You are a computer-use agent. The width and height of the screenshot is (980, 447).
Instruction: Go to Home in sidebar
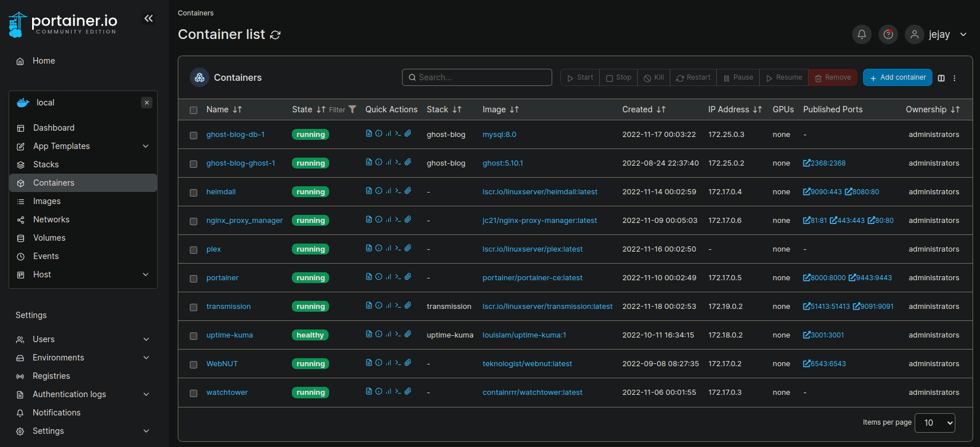[44, 61]
